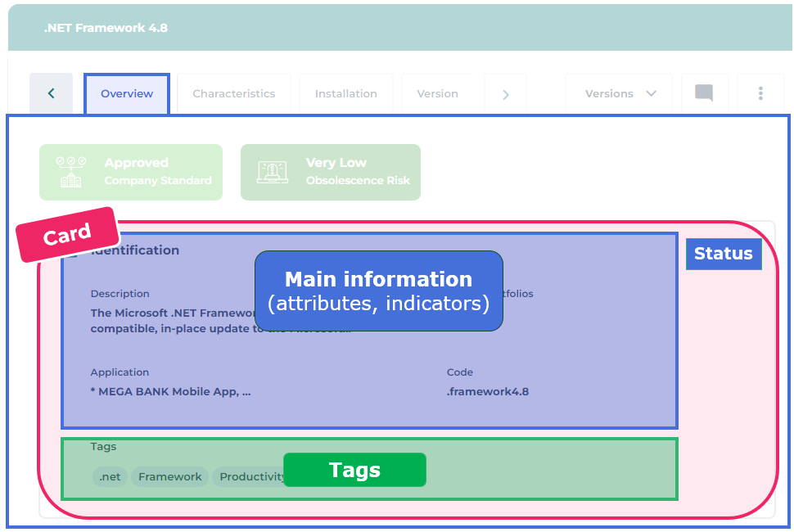Viewport: 794px width, 532px height.
Task: Click the Approved Company Standard badge icon
Action: click(70, 172)
